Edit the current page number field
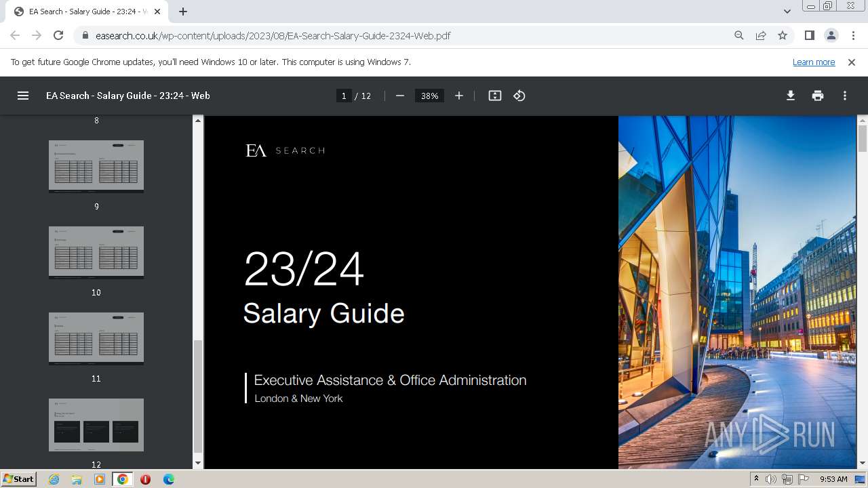The image size is (868, 488). tap(344, 96)
